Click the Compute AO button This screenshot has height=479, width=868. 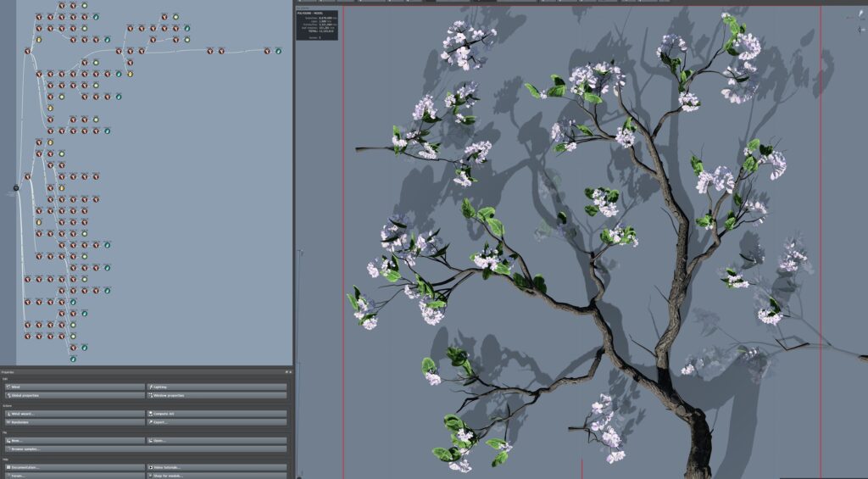217,414
